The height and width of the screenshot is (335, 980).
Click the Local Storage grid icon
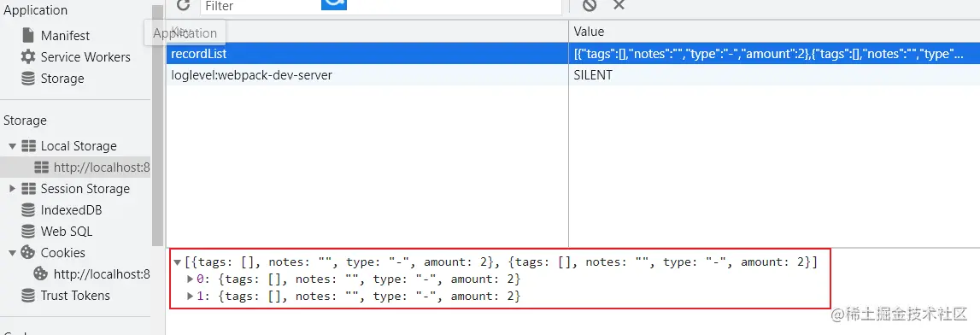pos(28,146)
